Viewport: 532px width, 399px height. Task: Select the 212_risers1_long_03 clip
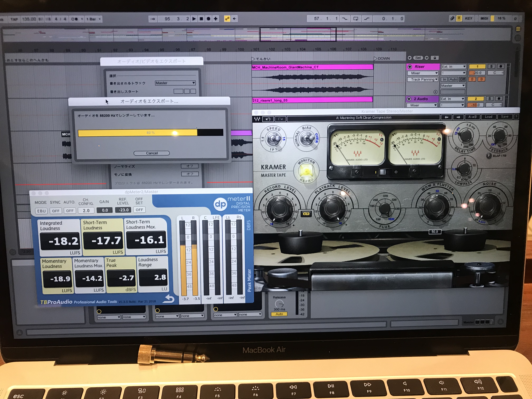click(x=312, y=100)
